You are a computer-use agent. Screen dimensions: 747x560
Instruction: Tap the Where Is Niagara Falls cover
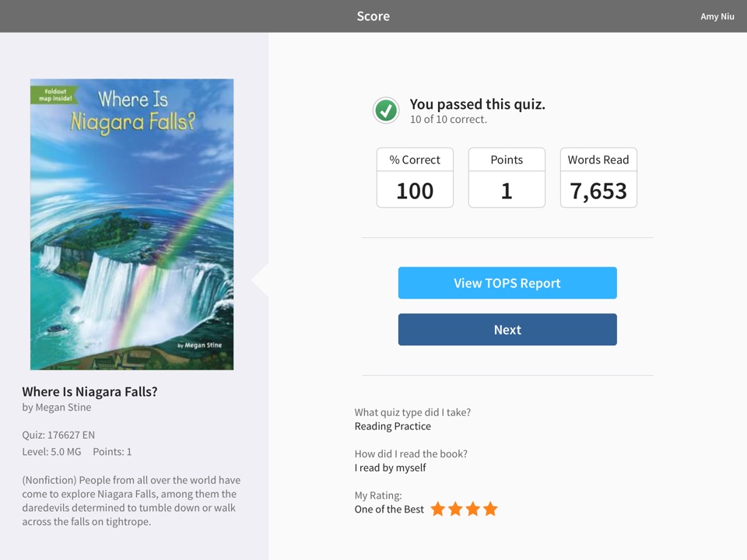(x=132, y=224)
